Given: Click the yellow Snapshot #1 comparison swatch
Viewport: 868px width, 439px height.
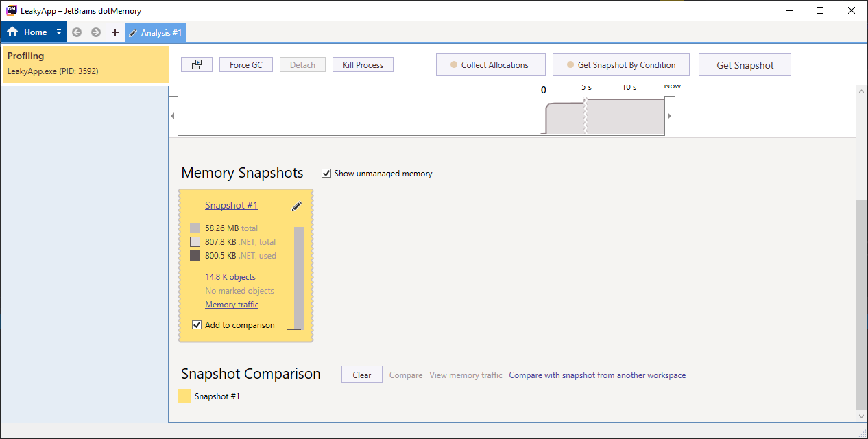Looking at the screenshot, I should pos(184,396).
